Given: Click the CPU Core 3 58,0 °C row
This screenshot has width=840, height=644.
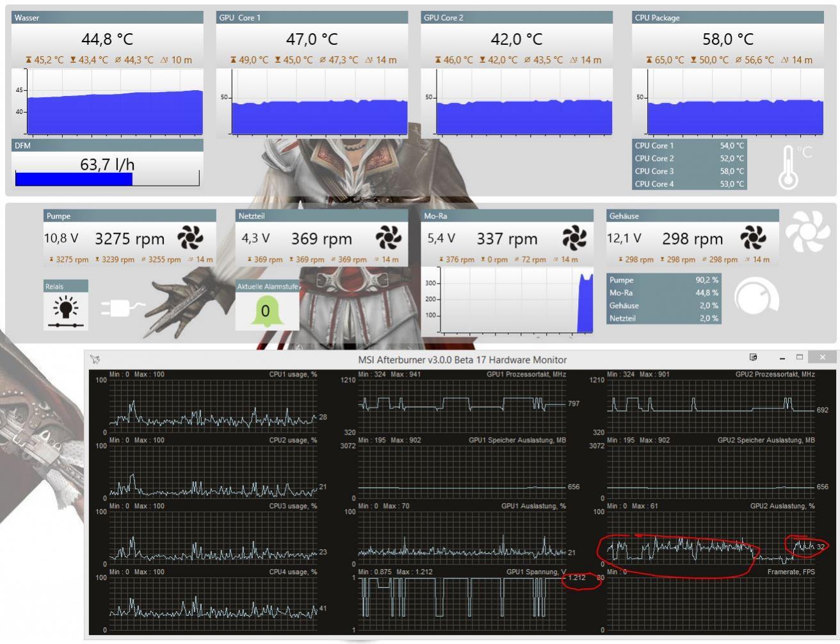Looking at the screenshot, I should (x=690, y=172).
